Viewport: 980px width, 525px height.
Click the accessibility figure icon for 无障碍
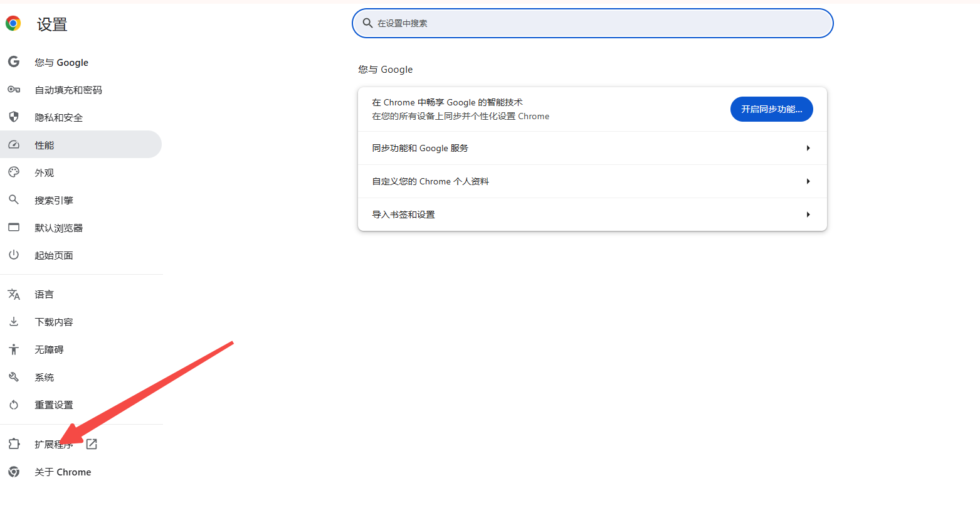click(x=14, y=349)
